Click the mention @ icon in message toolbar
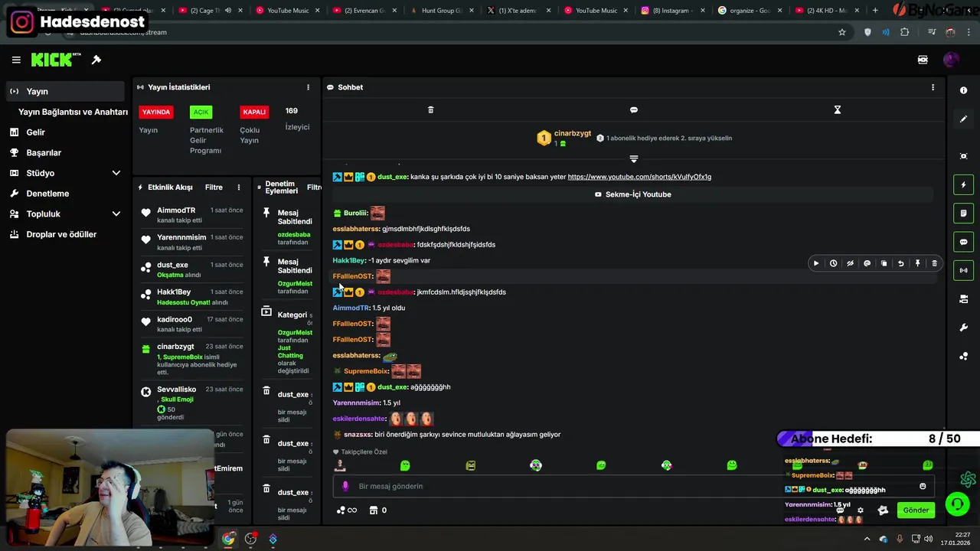The width and height of the screenshot is (980, 551). click(x=867, y=263)
